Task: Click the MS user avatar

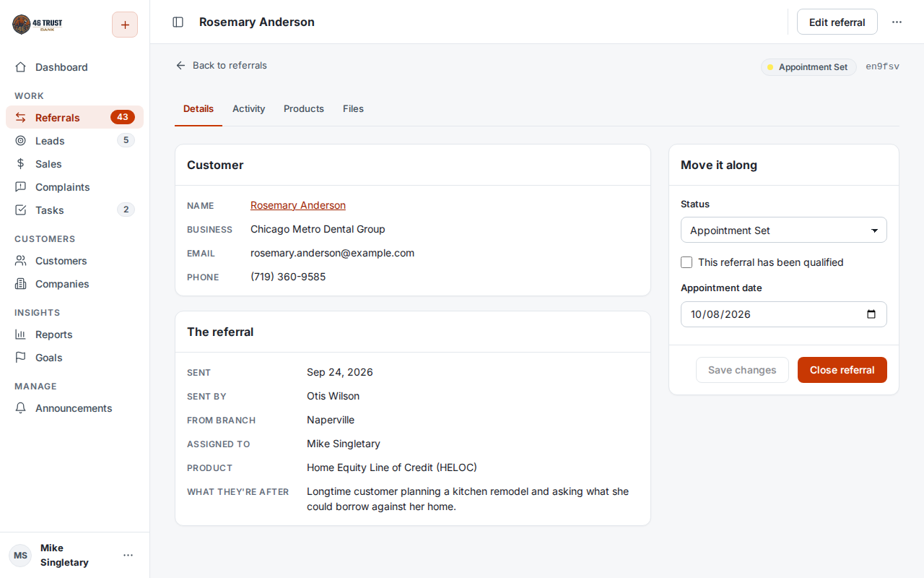Action: pos(20,555)
